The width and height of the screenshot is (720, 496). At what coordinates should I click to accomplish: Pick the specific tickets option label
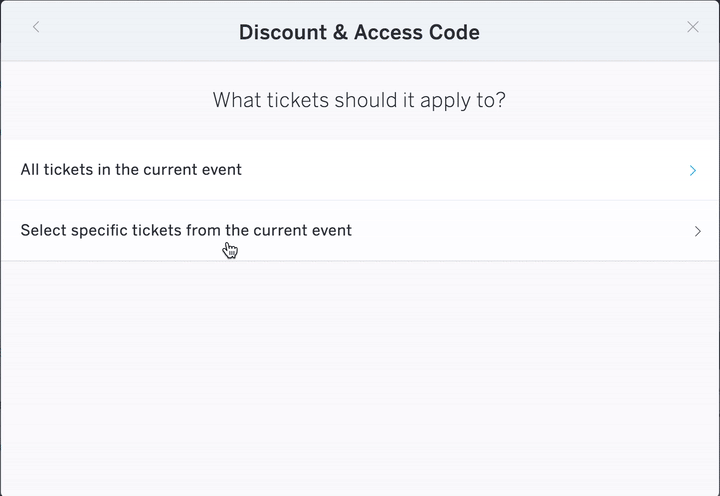(186, 230)
